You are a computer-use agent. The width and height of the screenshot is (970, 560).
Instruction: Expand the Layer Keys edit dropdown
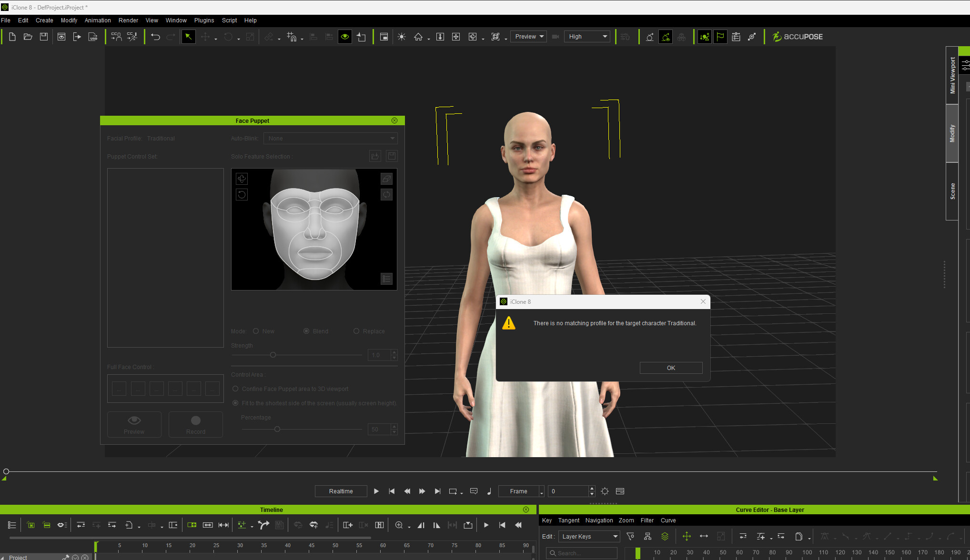coord(589,537)
